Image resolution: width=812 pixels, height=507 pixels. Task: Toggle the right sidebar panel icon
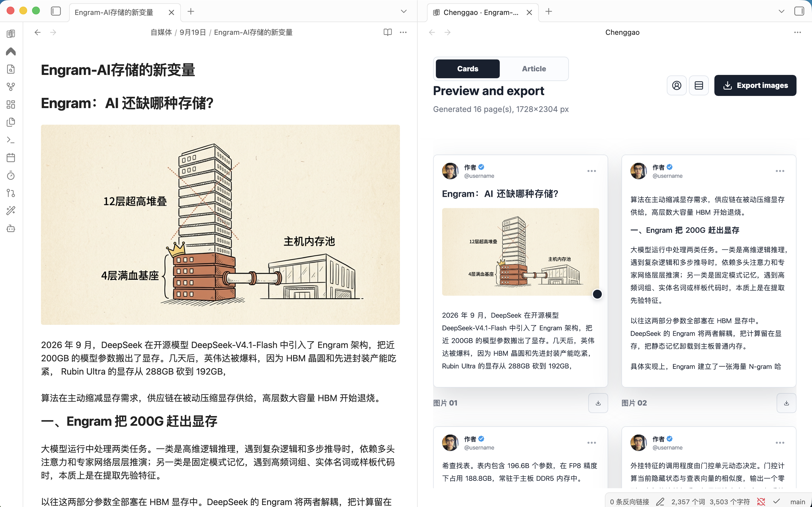pyautogui.click(x=799, y=11)
